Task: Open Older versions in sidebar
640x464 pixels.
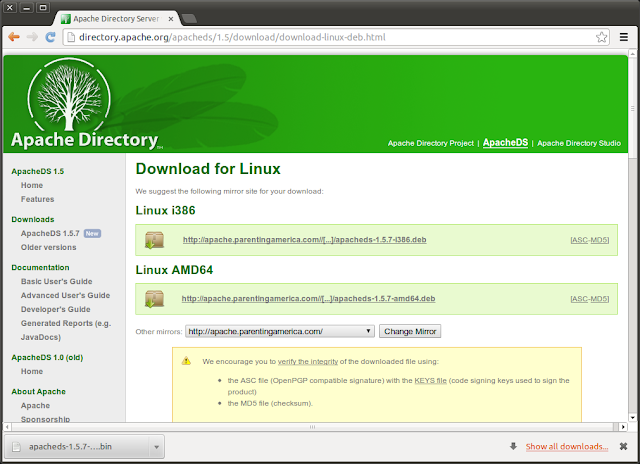Action: [49, 247]
